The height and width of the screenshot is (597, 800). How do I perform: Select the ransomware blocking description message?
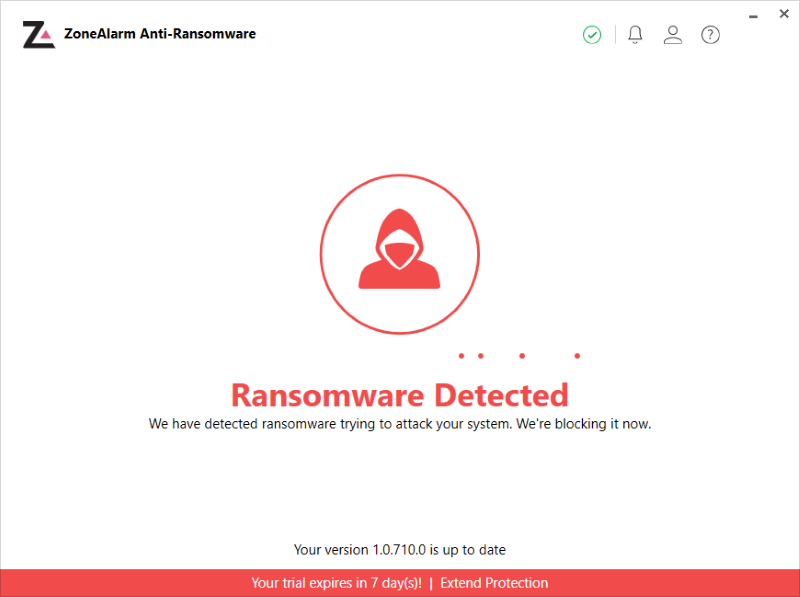[x=399, y=424]
